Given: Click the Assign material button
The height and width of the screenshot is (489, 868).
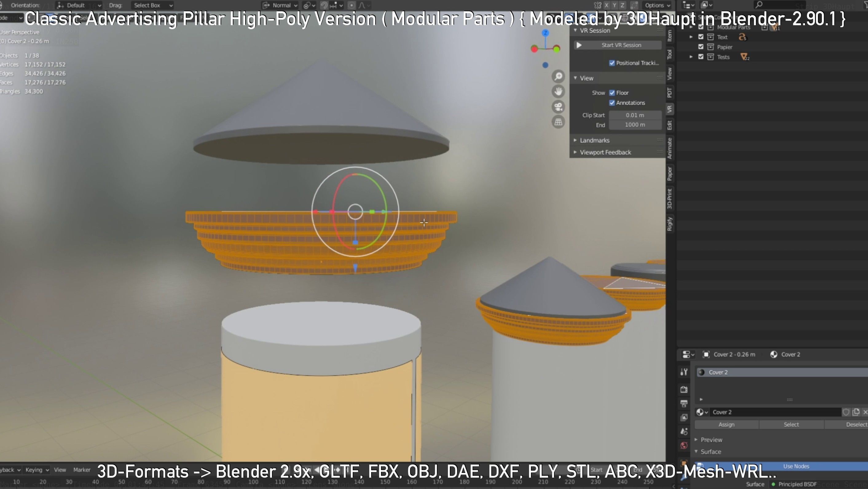Looking at the screenshot, I should (726, 425).
